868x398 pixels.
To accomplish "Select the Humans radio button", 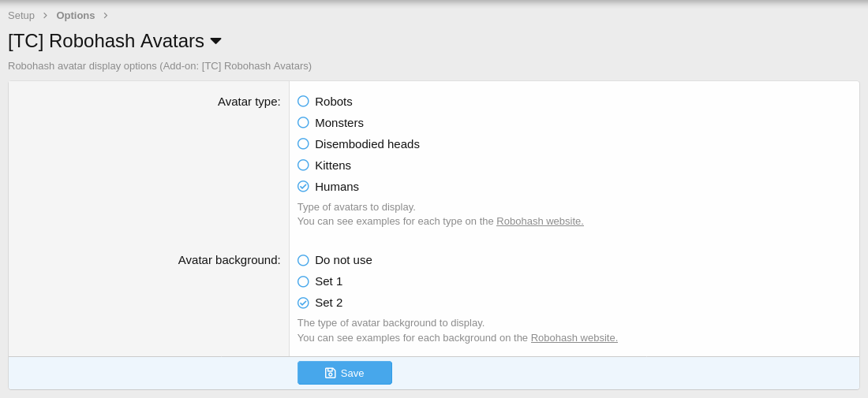I will [x=303, y=187].
